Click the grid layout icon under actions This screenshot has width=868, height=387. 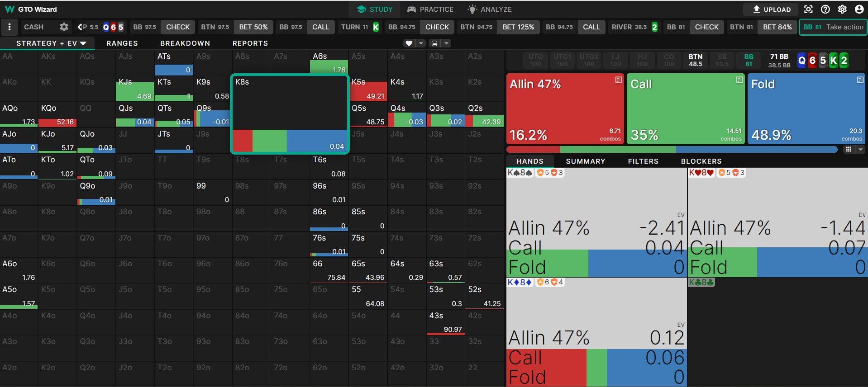pyautogui.click(x=849, y=149)
